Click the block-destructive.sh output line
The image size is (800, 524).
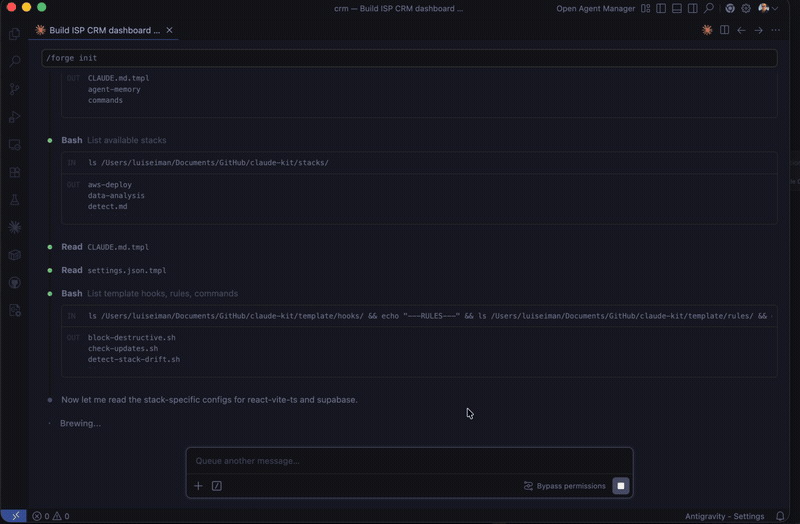click(132, 338)
